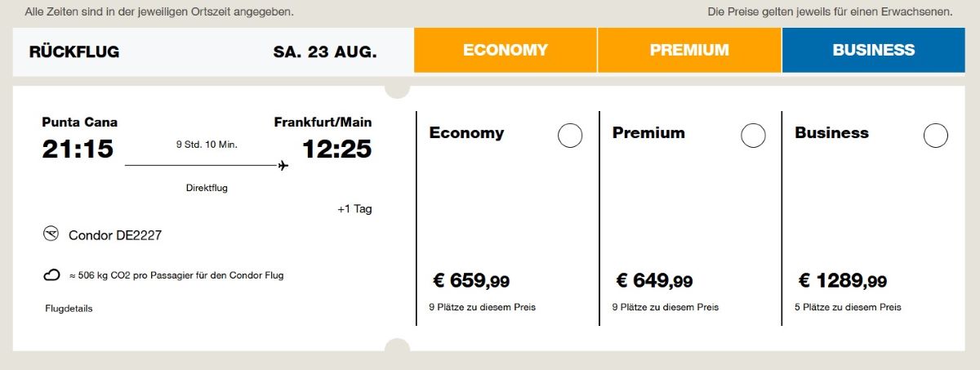Open the blue BUSINESS header tab

pyautogui.click(x=873, y=50)
